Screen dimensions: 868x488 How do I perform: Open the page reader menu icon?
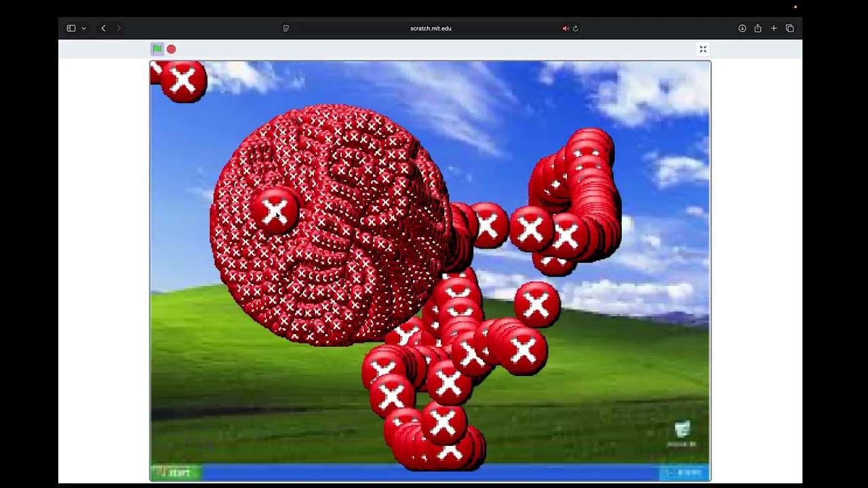point(286,28)
